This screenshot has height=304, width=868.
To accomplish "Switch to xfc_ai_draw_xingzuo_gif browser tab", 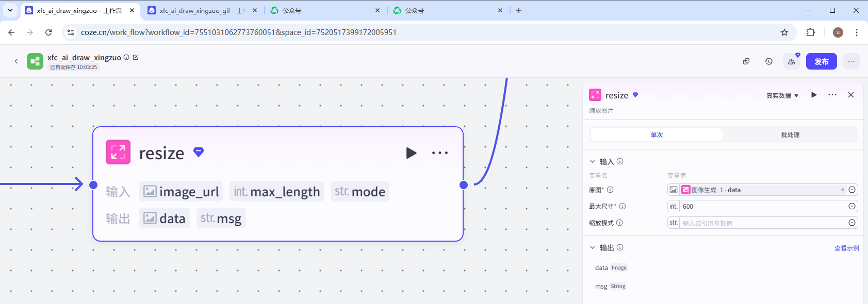I will pos(202,10).
